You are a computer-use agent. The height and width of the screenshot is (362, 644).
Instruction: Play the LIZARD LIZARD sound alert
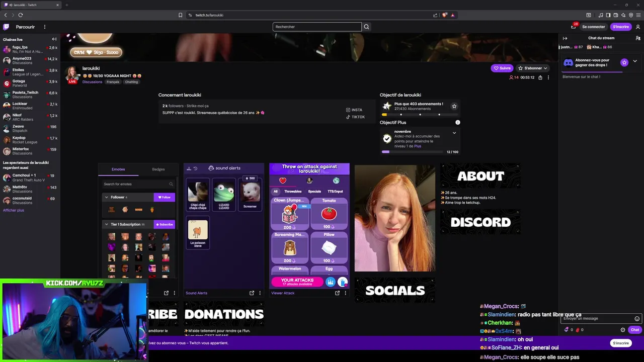224,194
